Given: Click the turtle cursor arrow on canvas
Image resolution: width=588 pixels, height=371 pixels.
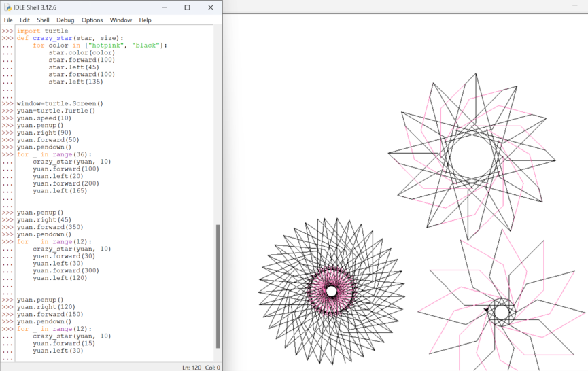Looking at the screenshot, I should click(x=486, y=310).
